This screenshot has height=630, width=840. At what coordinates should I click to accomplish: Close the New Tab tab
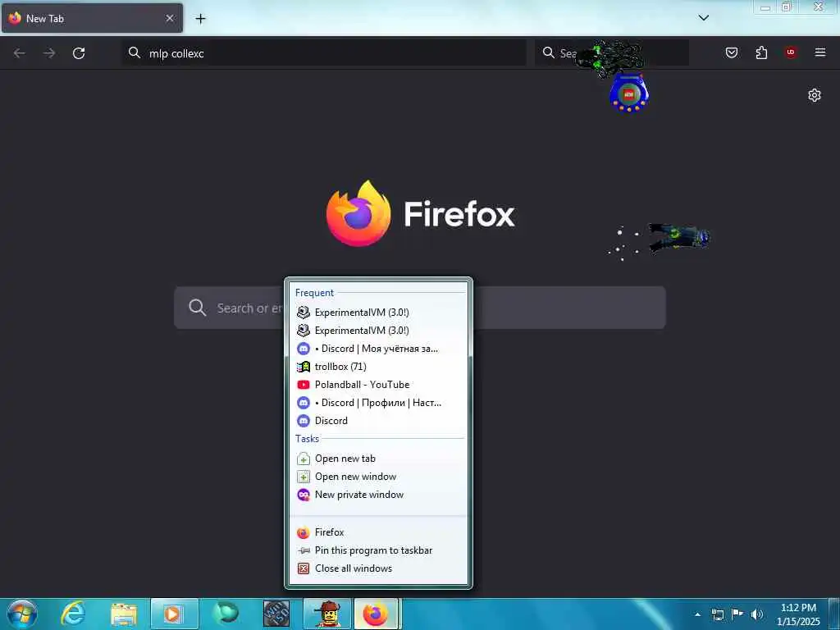170,18
